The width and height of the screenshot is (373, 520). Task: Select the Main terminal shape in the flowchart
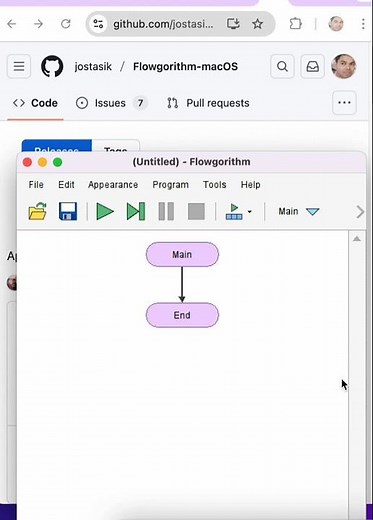182,254
